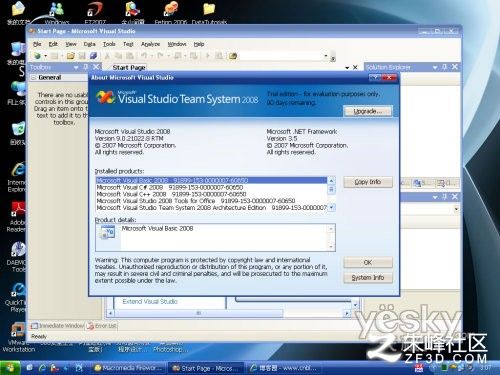Open the Window menu
The height and width of the screenshot is (375, 500).
pyautogui.click(x=177, y=44)
